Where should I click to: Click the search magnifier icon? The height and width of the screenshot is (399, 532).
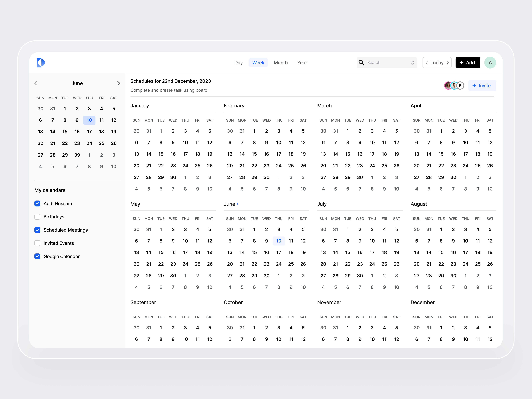(361, 63)
